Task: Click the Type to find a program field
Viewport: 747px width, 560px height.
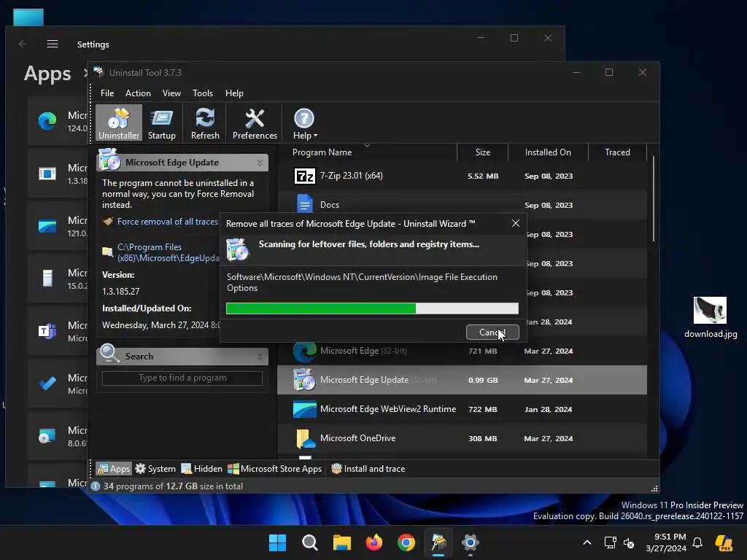Action: 182,378
